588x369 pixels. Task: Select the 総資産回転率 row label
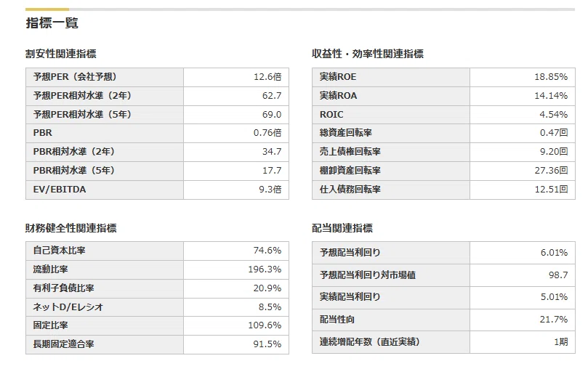346,133
